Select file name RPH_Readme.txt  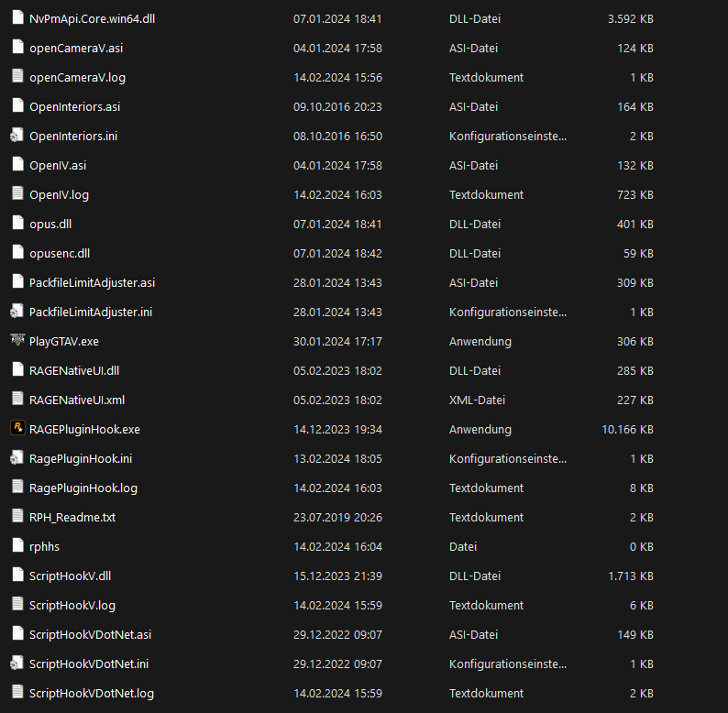coord(72,518)
